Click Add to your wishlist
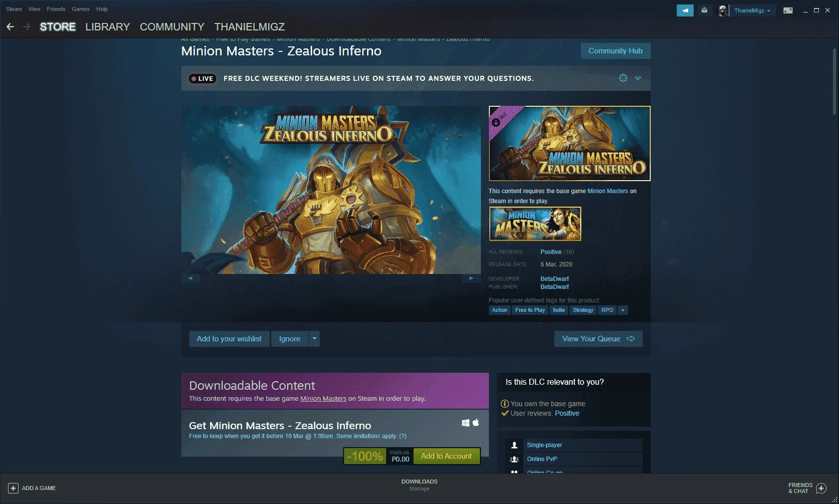The image size is (839, 504). click(x=229, y=339)
